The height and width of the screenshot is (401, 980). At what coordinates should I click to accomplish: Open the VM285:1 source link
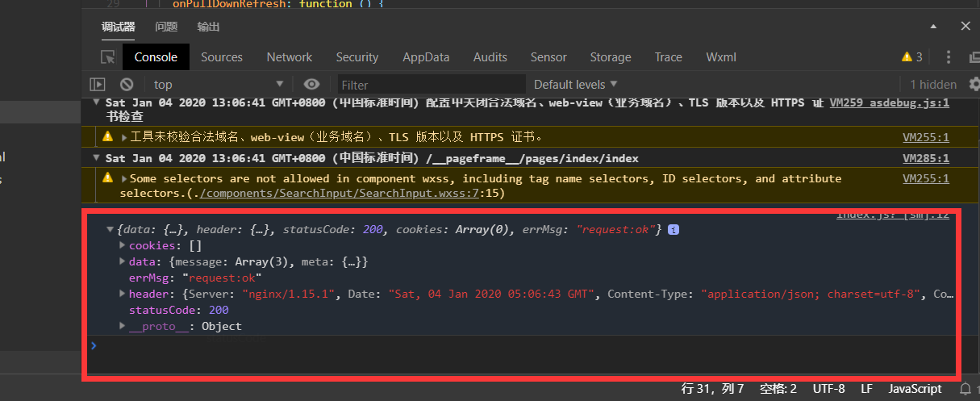926,158
